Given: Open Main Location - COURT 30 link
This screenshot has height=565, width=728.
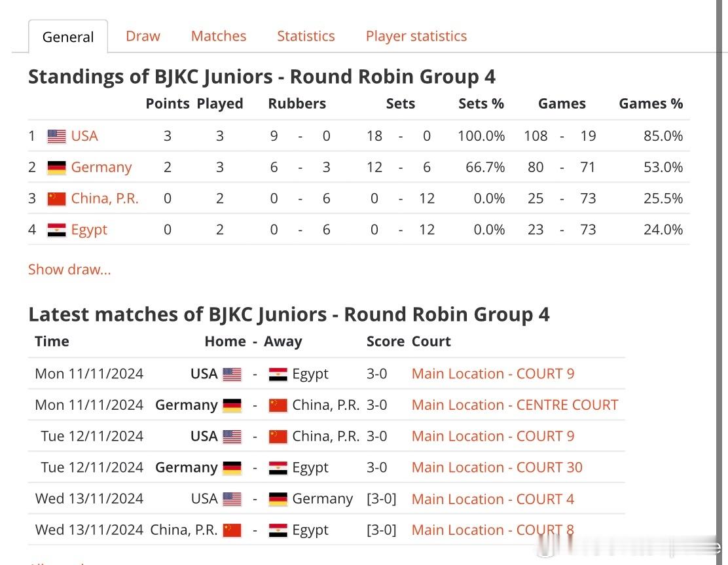Looking at the screenshot, I should (x=497, y=467).
